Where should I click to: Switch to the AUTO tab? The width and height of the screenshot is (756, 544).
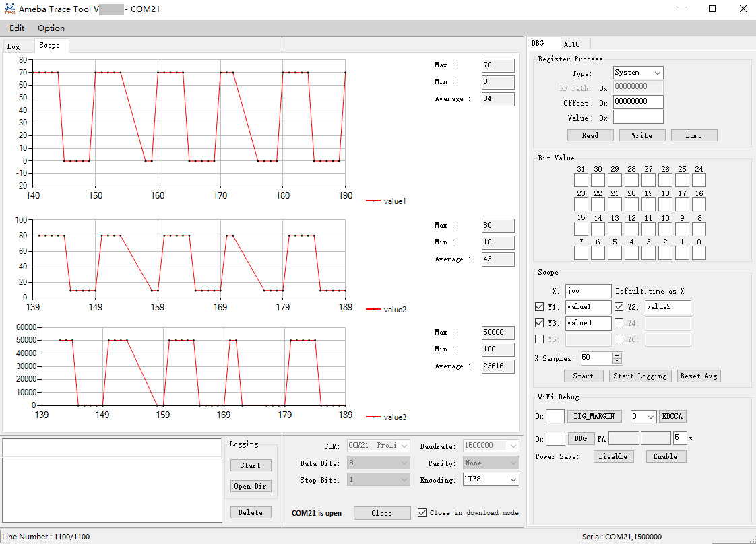coord(571,44)
